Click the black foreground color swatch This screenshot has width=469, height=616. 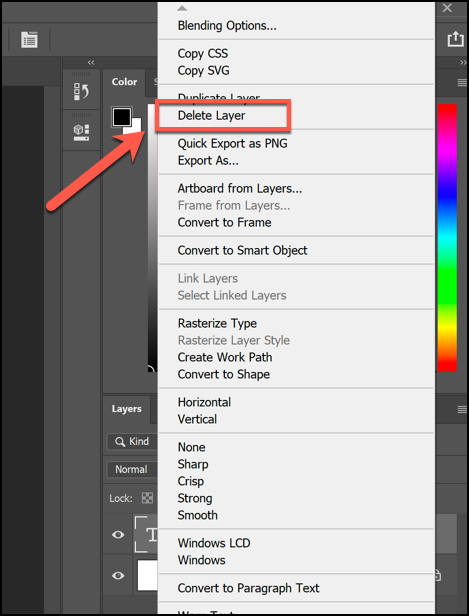[122, 117]
